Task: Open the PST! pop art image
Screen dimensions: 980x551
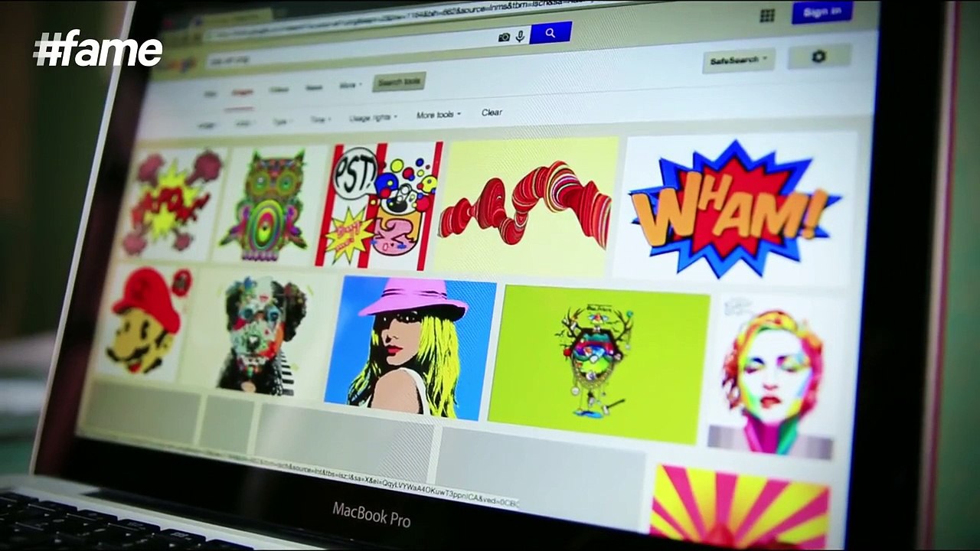Action: [x=380, y=204]
